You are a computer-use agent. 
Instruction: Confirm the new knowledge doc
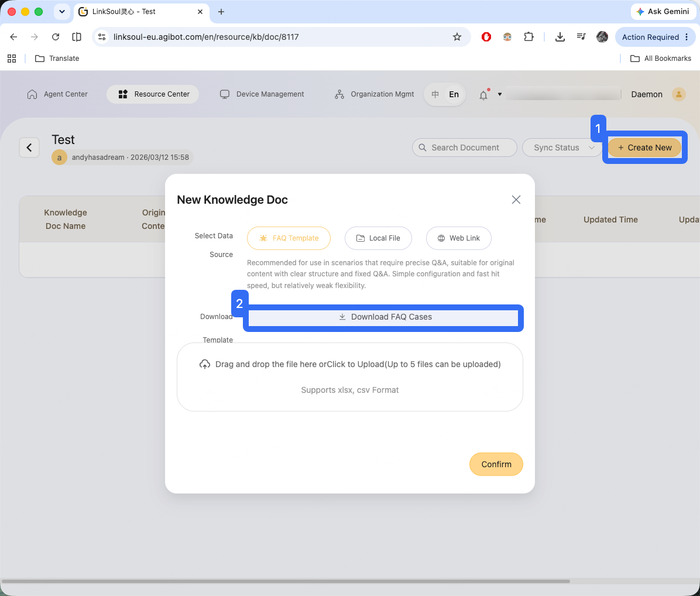point(496,464)
